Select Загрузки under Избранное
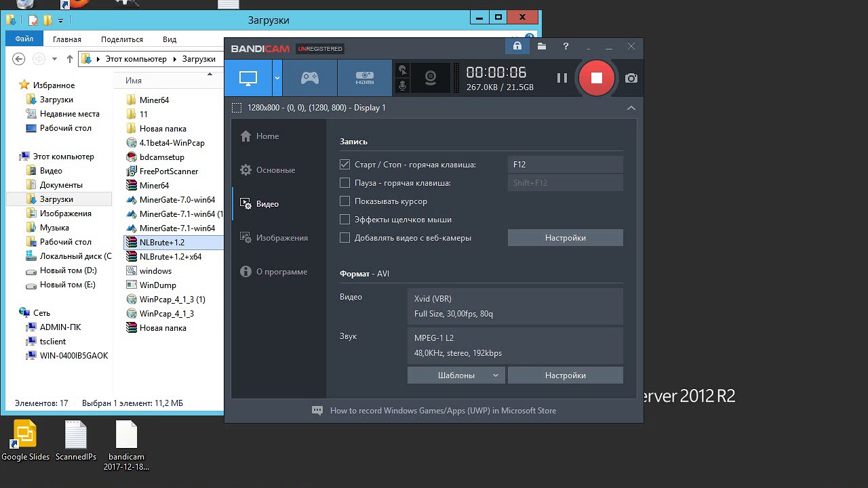The width and height of the screenshot is (868, 488). [x=56, y=100]
